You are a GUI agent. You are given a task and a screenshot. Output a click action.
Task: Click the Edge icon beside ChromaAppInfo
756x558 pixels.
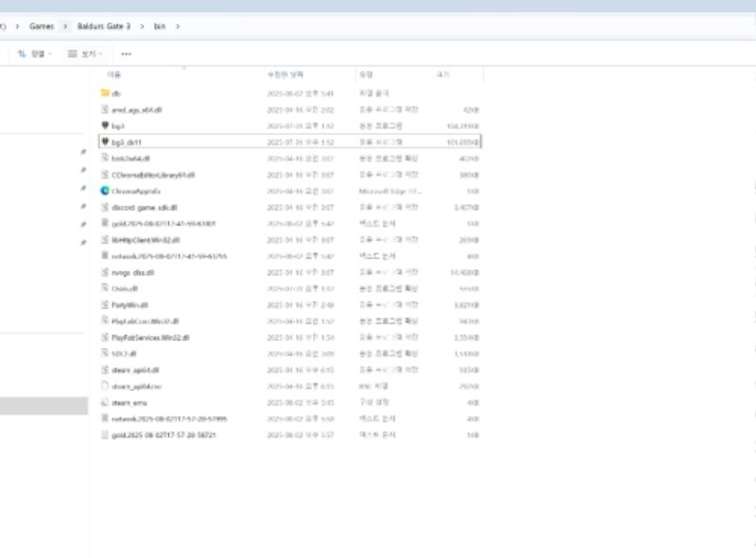point(105,191)
